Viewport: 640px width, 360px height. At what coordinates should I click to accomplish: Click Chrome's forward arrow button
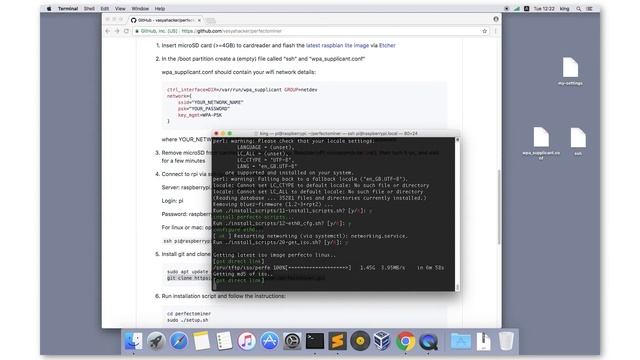tap(117, 31)
